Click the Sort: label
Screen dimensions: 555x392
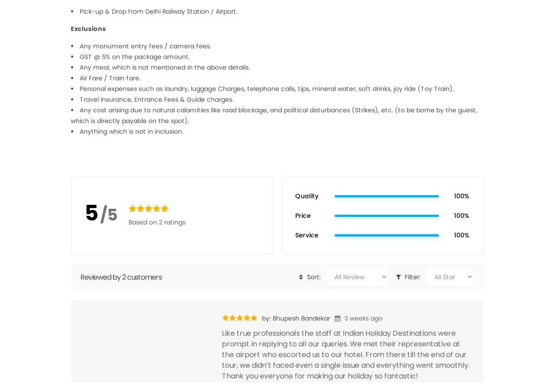[314, 277]
